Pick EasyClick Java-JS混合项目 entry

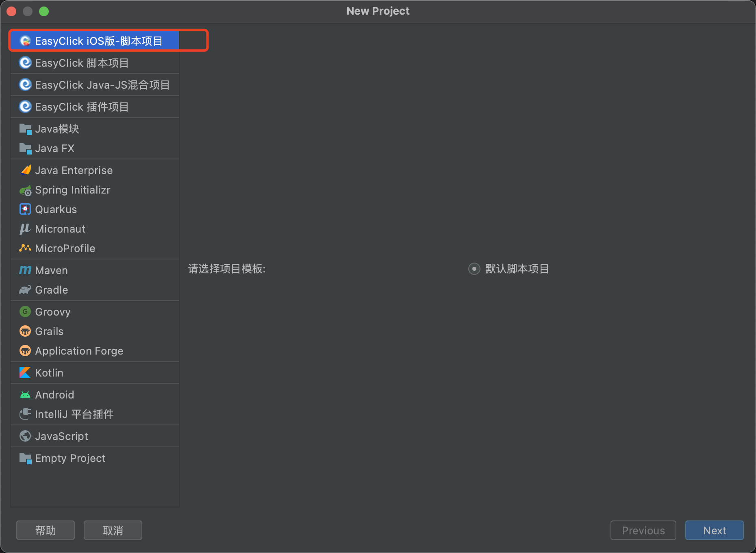pyautogui.click(x=95, y=85)
